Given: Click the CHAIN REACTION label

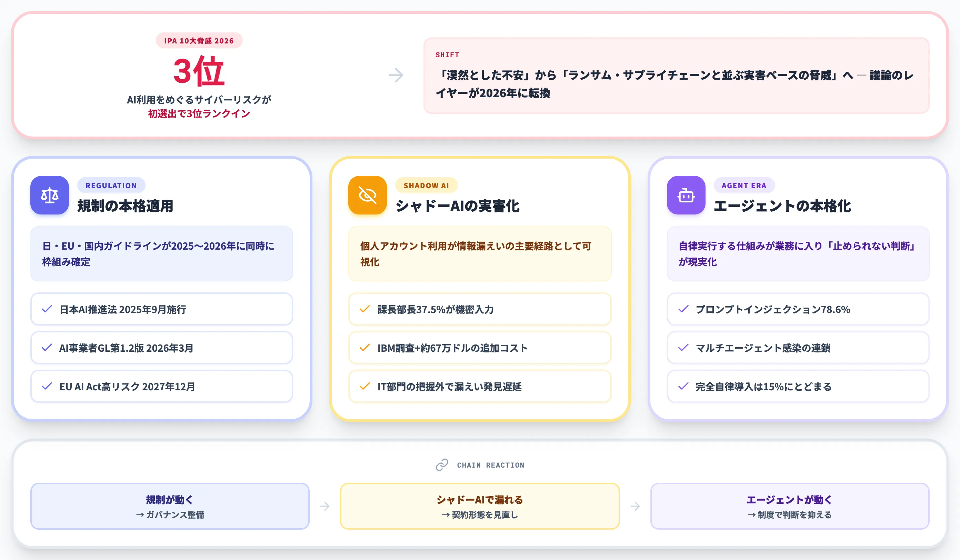Looking at the screenshot, I should [x=490, y=465].
